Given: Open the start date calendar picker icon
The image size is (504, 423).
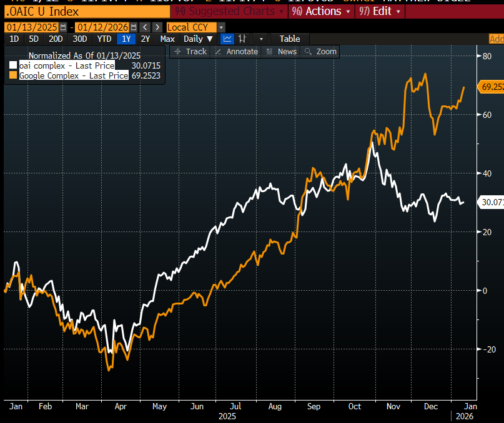Looking at the screenshot, I should pyautogui.click(x=63, y=27).
